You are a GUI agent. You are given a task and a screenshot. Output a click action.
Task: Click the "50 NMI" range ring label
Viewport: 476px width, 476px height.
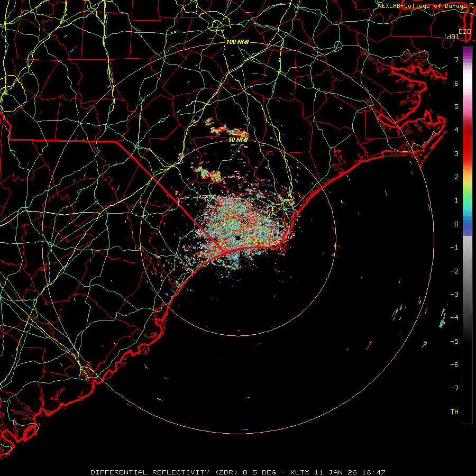pos(238,140)
